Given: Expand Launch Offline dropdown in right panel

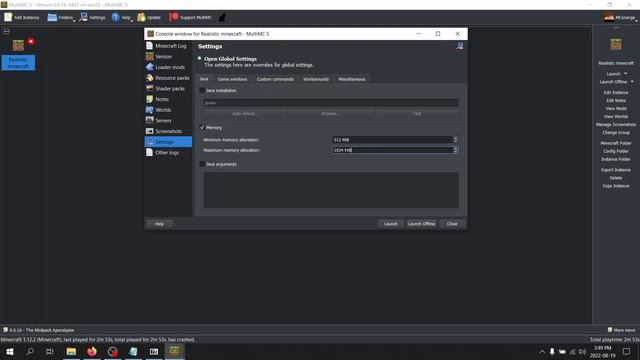Looking at the screenshot, I should coord(632,82).
